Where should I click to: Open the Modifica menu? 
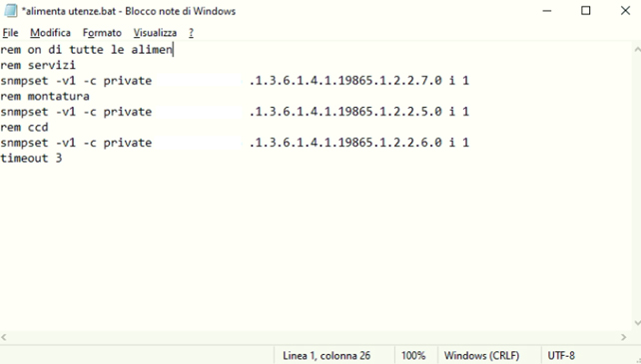pos(50,33)
